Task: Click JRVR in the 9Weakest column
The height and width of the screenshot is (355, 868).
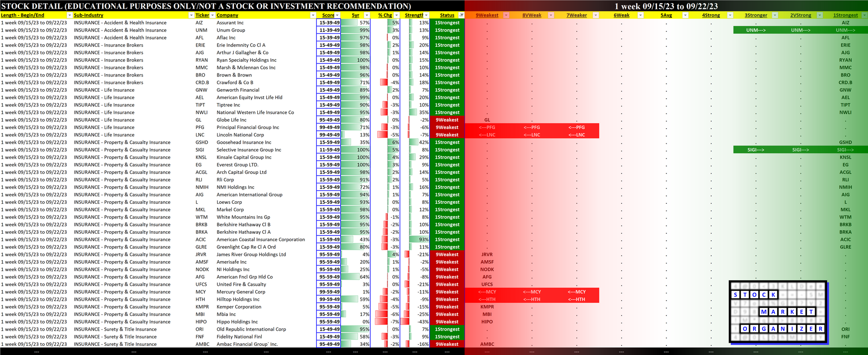Action: (487, 255)
